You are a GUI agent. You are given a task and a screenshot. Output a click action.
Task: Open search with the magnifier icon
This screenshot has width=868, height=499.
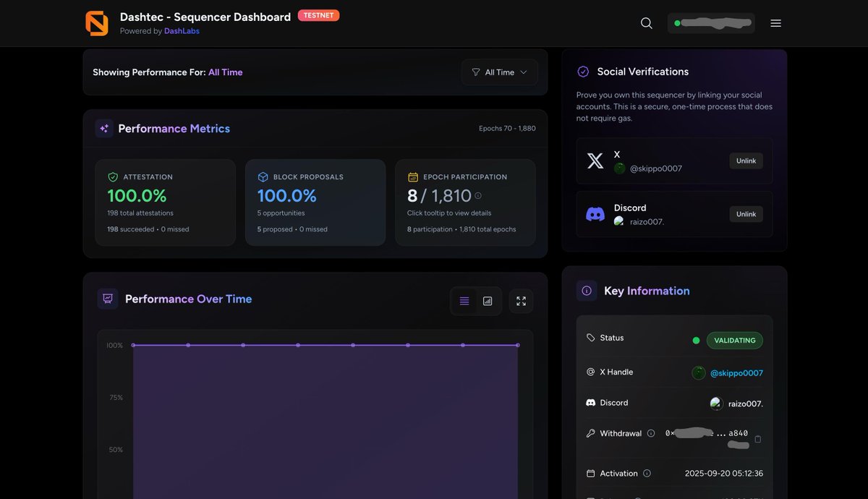647,23
